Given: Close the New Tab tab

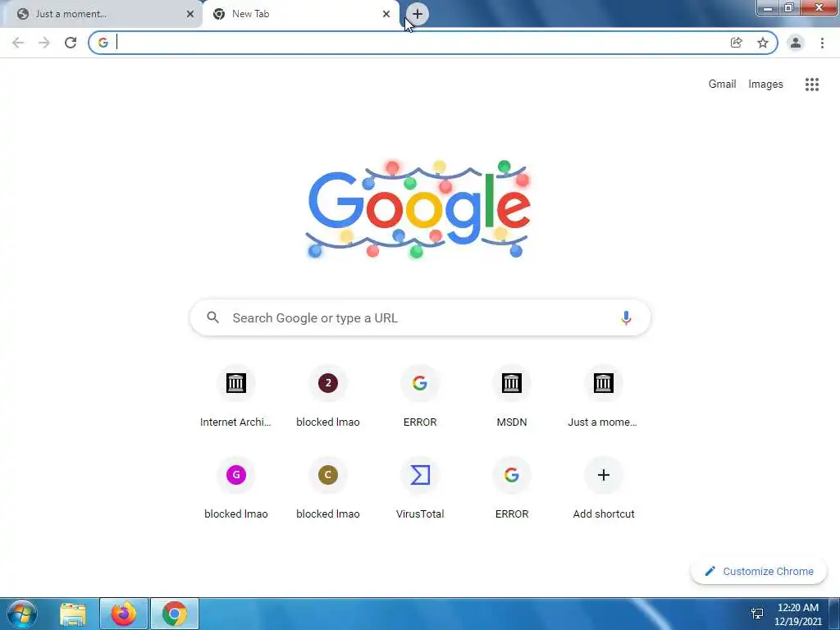Looking at the screenshot, I should tap(386, 14).
